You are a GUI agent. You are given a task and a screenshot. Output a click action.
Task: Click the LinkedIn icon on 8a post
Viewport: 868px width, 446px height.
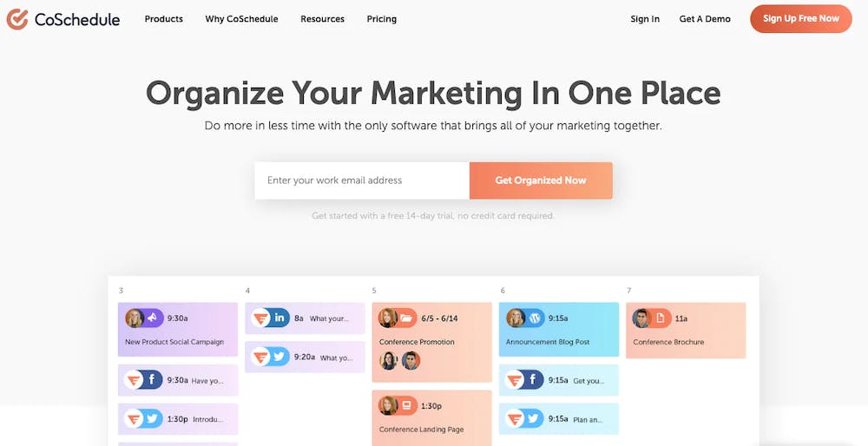(280, 318)
